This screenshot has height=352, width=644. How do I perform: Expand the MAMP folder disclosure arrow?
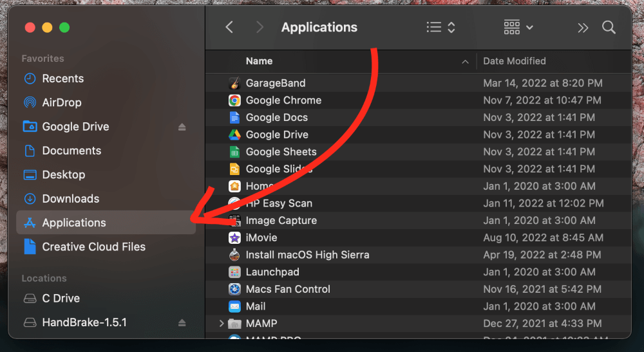(x=222, y=323)
